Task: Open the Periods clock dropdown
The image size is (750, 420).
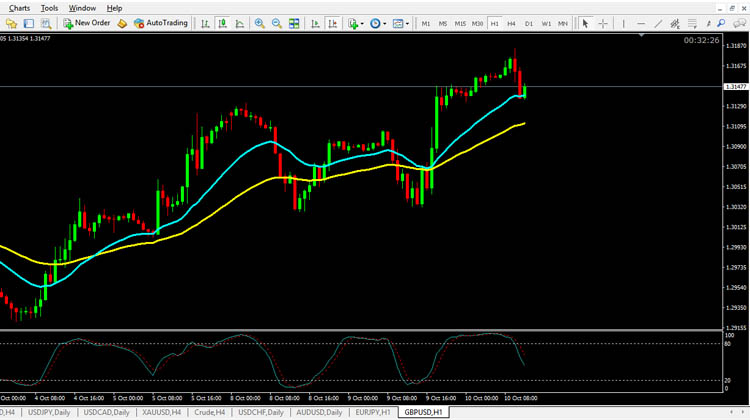Action: coord(378,23)
